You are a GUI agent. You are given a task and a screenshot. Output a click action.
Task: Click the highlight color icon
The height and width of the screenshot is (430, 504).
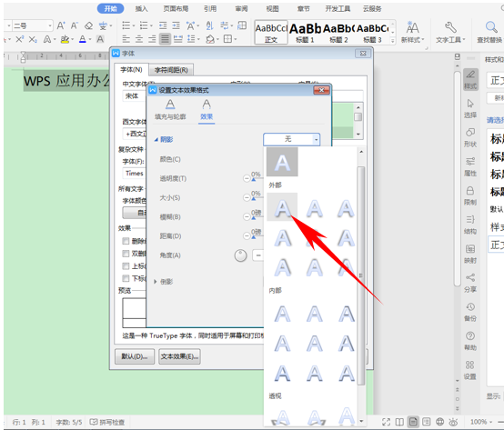click(65, 39)
